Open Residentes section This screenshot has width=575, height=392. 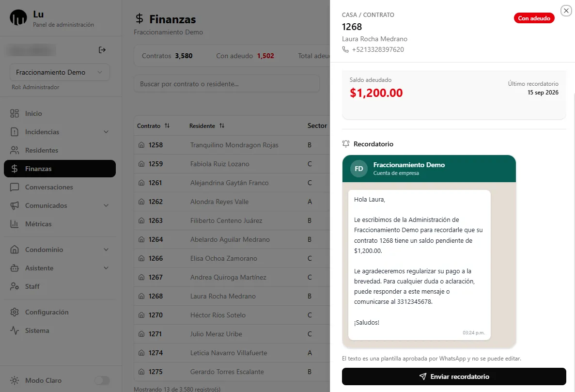pos(60,150)
